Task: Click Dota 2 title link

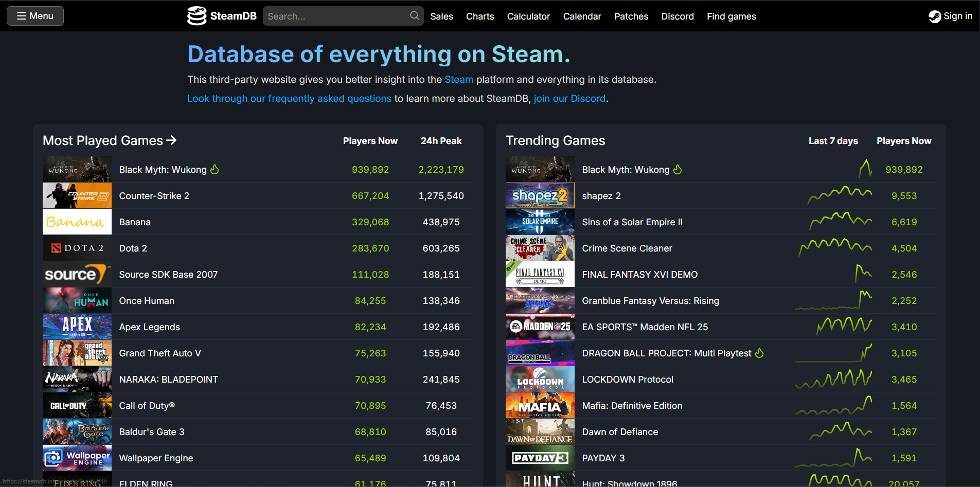Action: coord(133,248)
